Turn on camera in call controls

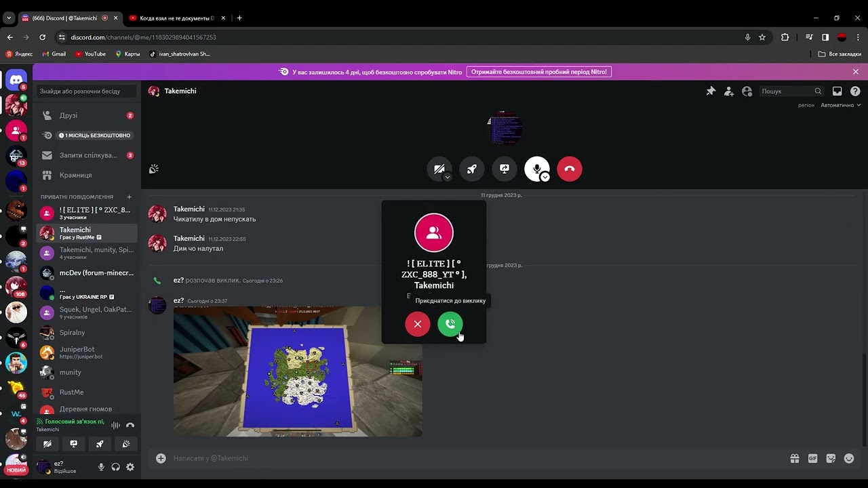tap(439, 169)
